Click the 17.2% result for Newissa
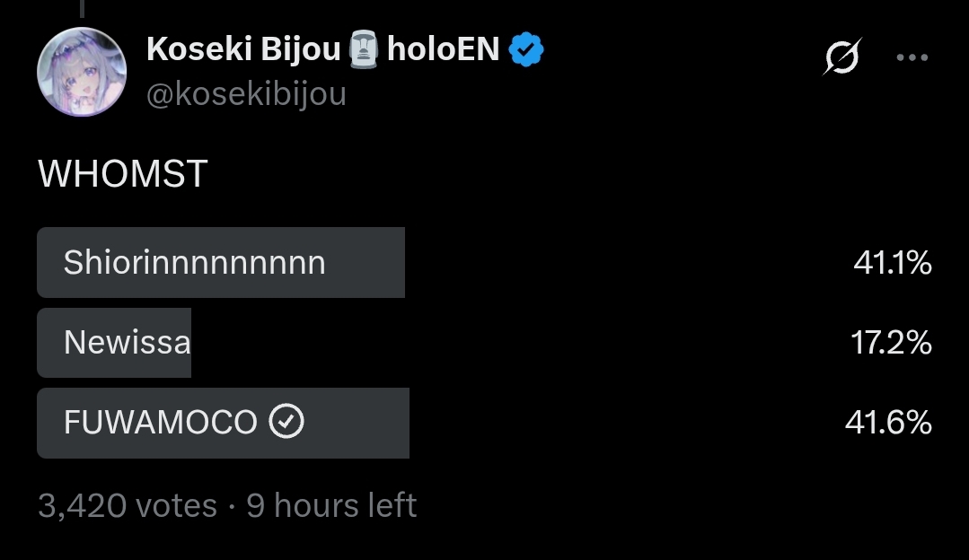 click(x=892, y=343)
